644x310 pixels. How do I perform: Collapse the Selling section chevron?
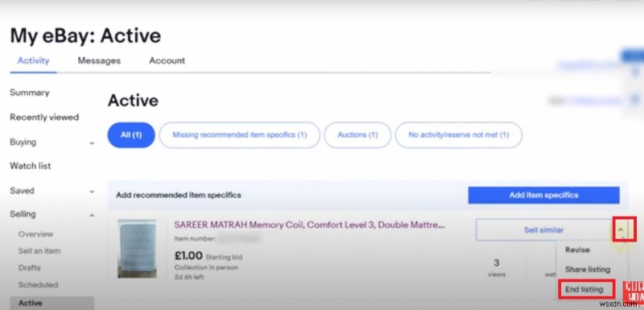tap(92, 215)
